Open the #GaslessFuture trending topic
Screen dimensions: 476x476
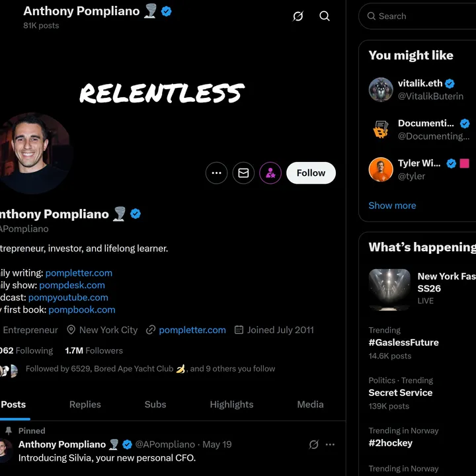click(403, 342)
